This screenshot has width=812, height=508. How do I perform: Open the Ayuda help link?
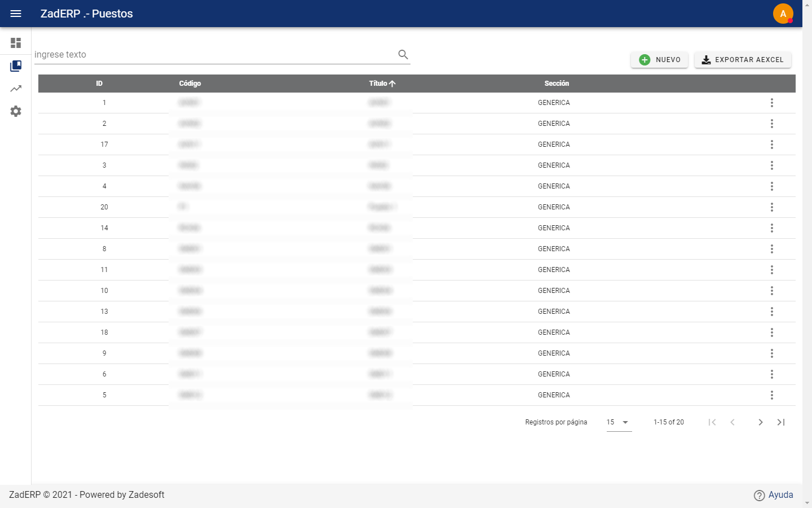[780, 495]
